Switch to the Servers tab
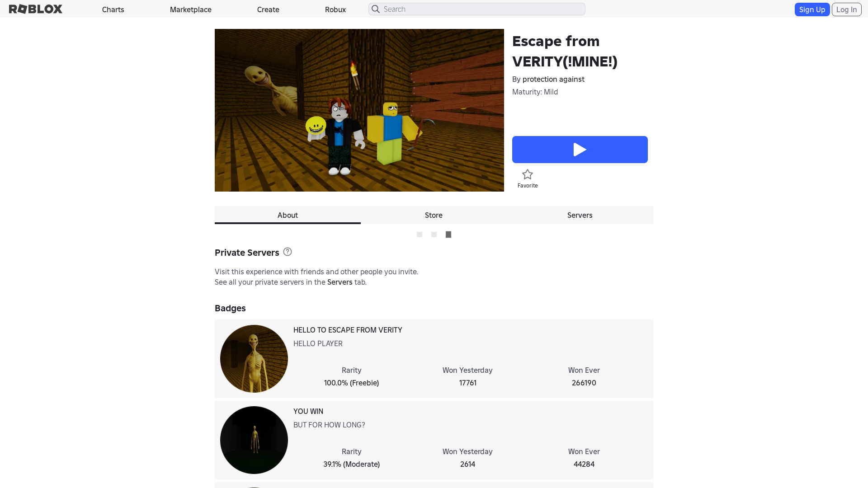Image resolution: width=868 pixels, height=488 pixels. 580,215
